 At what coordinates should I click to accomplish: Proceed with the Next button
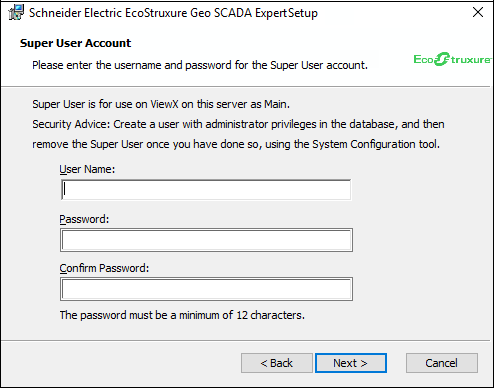pos(351,363)
